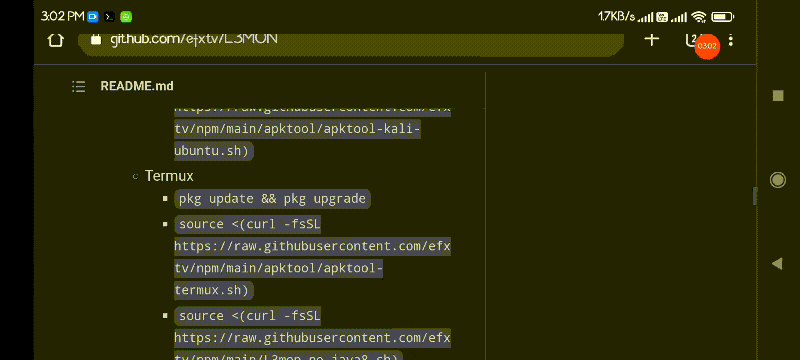Tap the battery icon in status bar

click(722, 17)
